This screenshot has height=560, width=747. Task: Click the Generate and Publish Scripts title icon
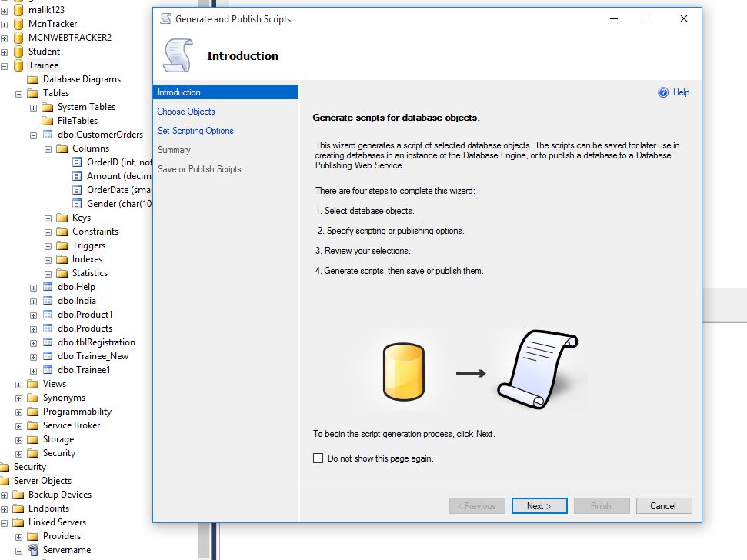coord(165,19)
